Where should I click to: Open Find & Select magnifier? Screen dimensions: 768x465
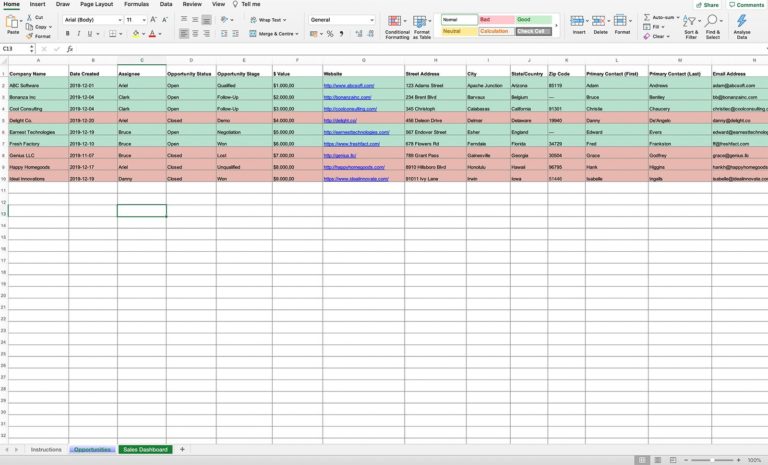(713, 27)
